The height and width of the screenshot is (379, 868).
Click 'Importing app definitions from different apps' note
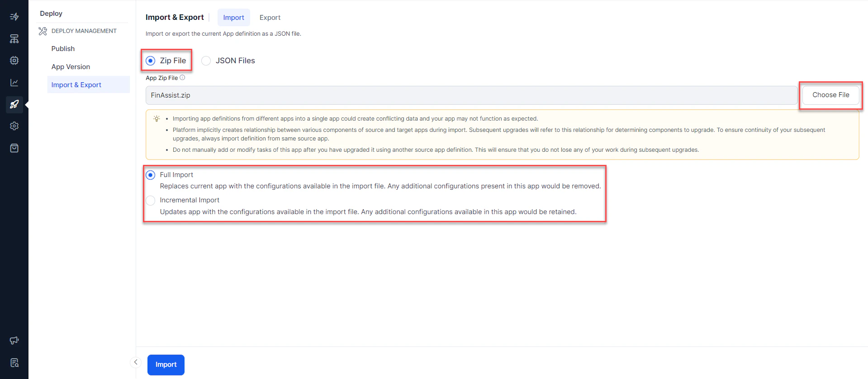click(x=355, y=119)
